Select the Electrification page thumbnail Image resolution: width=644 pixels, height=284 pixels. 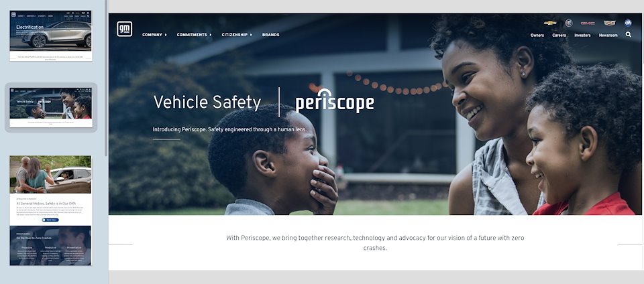pyautogui.click(x=51, y=36)
